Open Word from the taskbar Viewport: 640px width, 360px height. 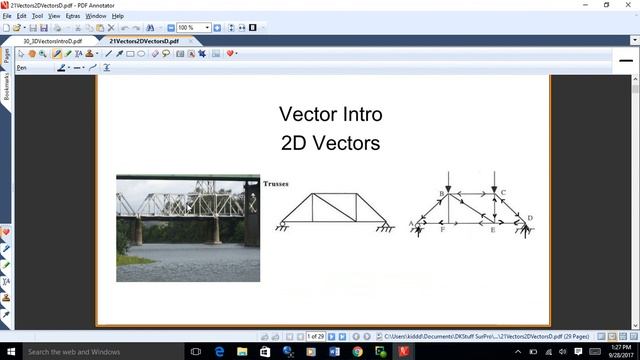tap(334, 351)
